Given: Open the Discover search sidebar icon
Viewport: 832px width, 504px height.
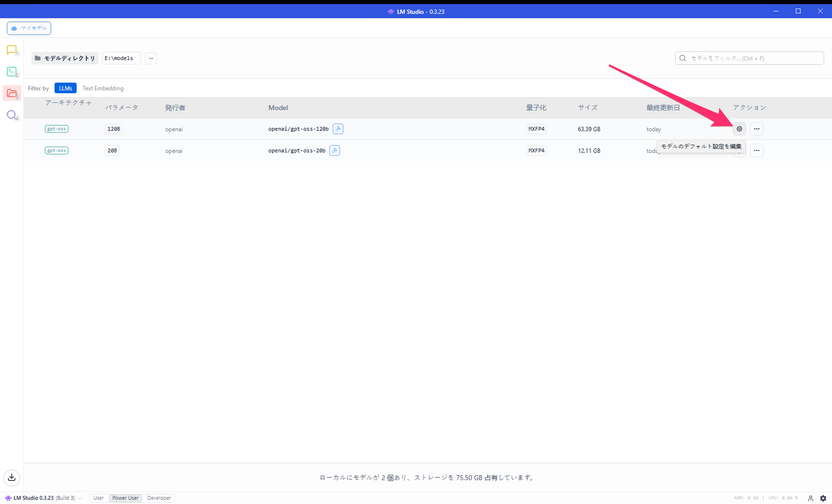Looking at the screenshot, I should 12,115.
